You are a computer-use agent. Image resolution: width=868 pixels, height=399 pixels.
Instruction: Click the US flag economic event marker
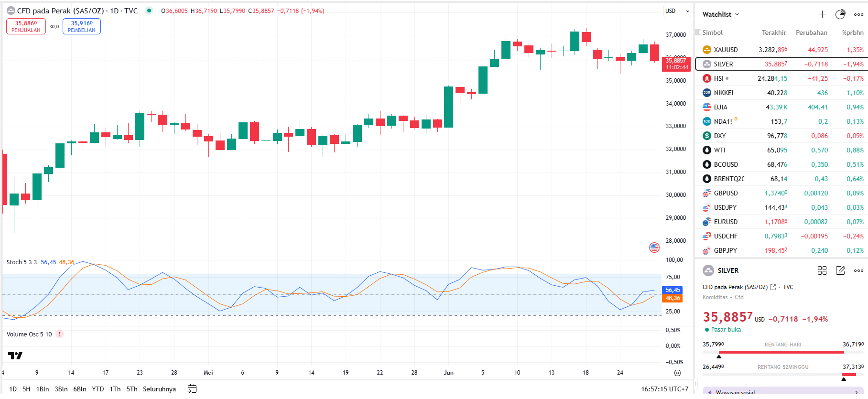pyautogui.click(x=654, y=247)
